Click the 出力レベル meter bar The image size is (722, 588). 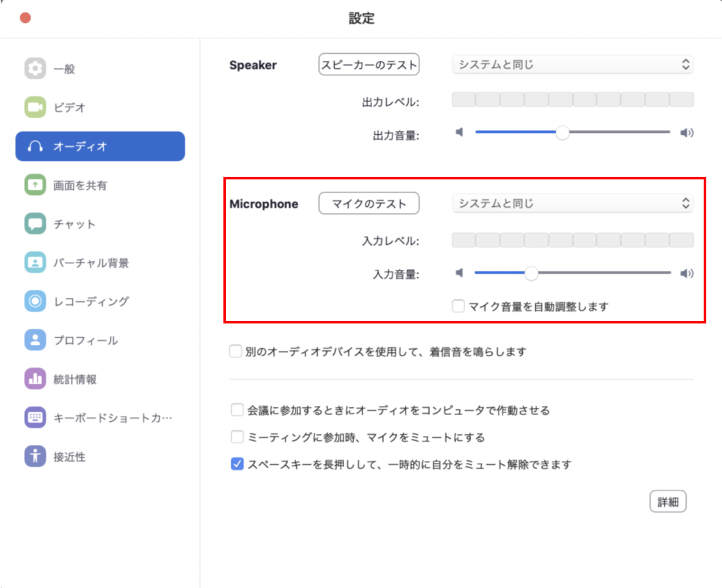[573, 100]
